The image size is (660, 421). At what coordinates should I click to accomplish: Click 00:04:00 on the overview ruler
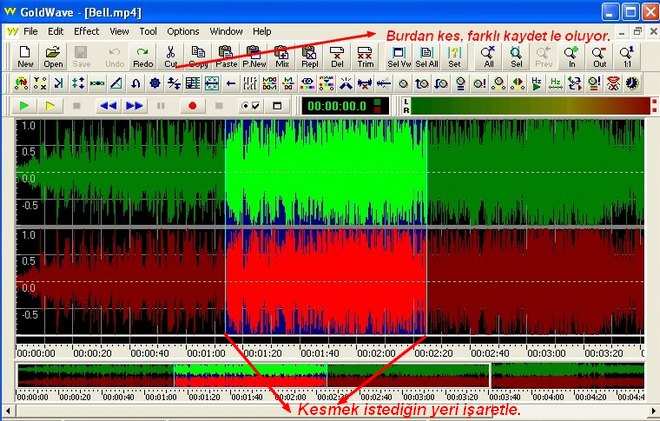pos(547,397)
